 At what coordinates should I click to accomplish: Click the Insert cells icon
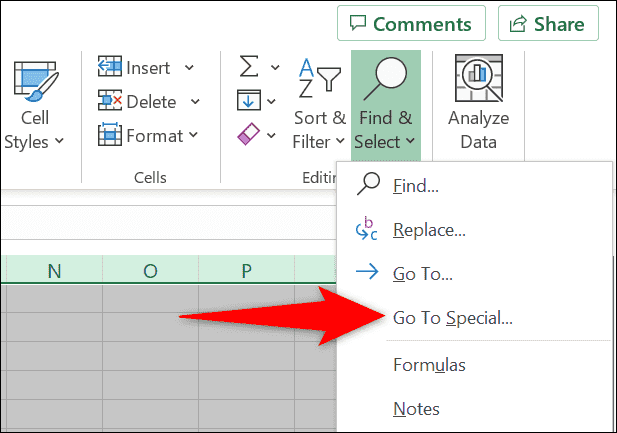click(109, 67)
